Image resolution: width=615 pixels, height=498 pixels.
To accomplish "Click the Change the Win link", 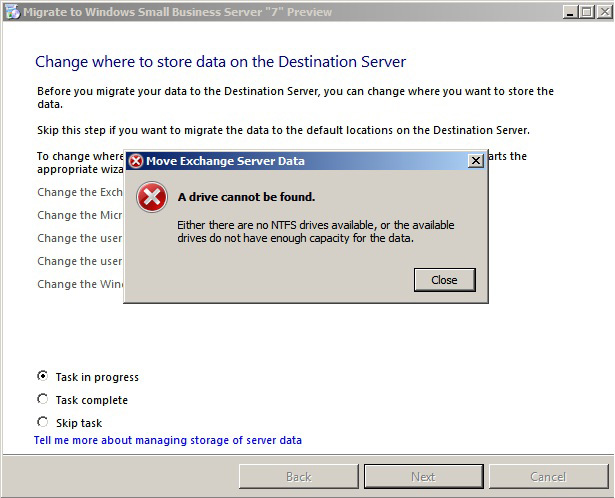I will [80, 284].
